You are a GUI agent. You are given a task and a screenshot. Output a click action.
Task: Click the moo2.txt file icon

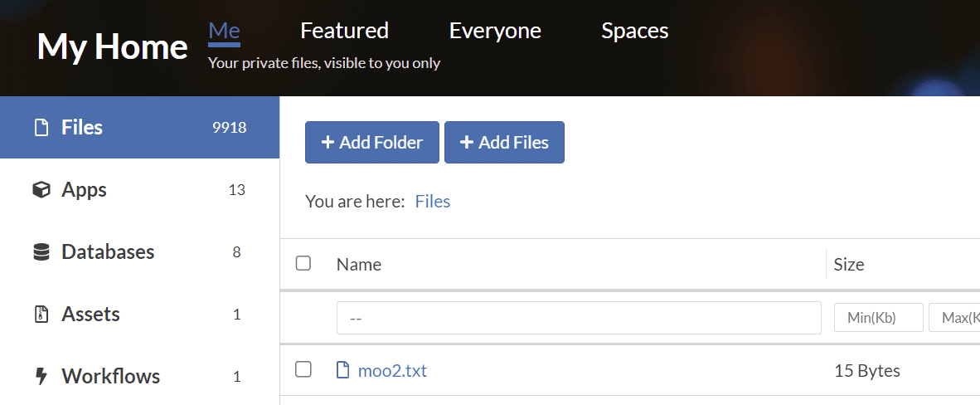(342, 370)
